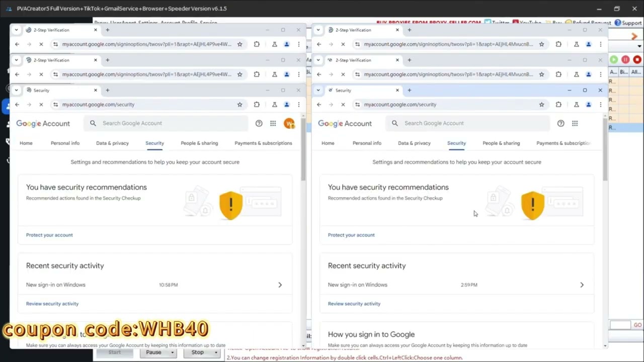Open new tab in left Security window

(107, 90)
